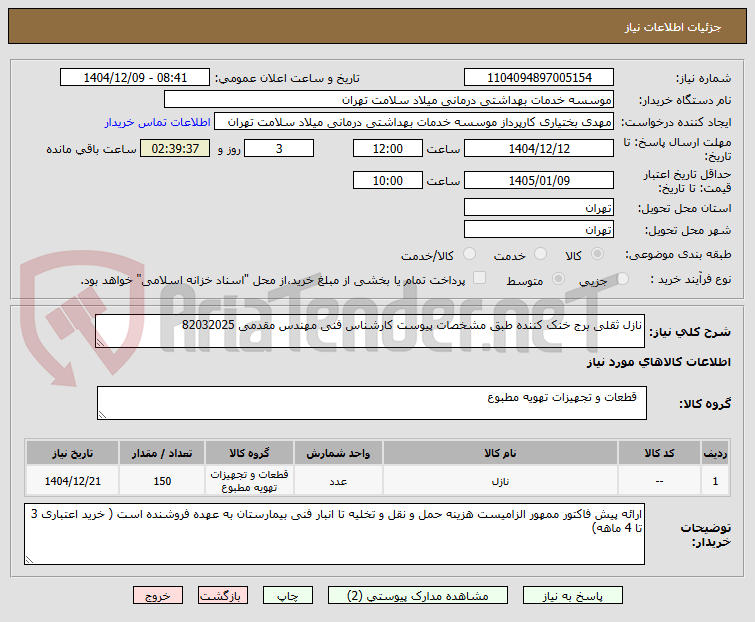
Task: Click the تاریخ نیاز column header
Action: (73, 453)
